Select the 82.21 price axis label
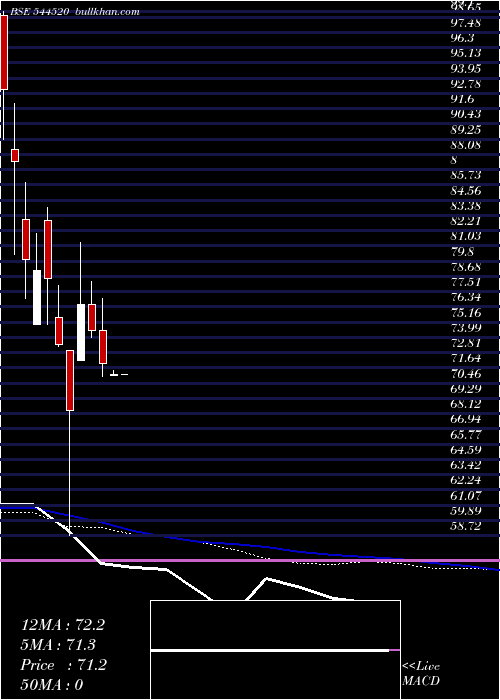Image resolution: width=500 pixels, height=700 pixels. pyautogui.click(x=466, y=221)
